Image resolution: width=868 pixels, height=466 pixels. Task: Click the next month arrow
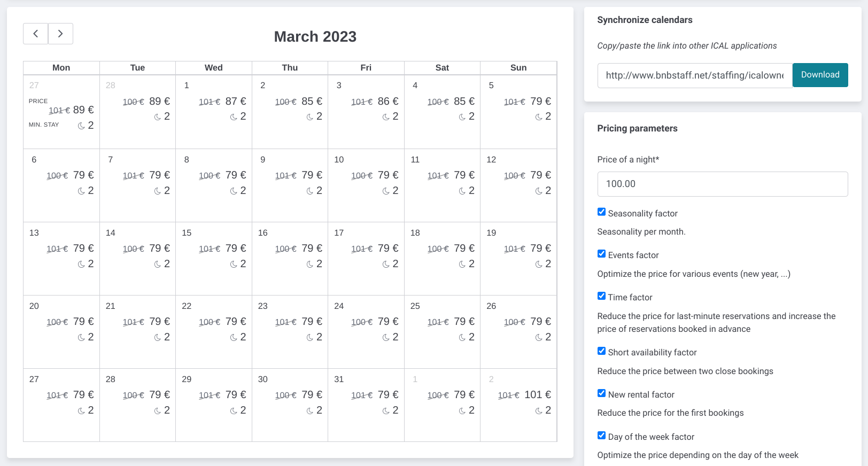pyautogui.click(x=60, y=34)
